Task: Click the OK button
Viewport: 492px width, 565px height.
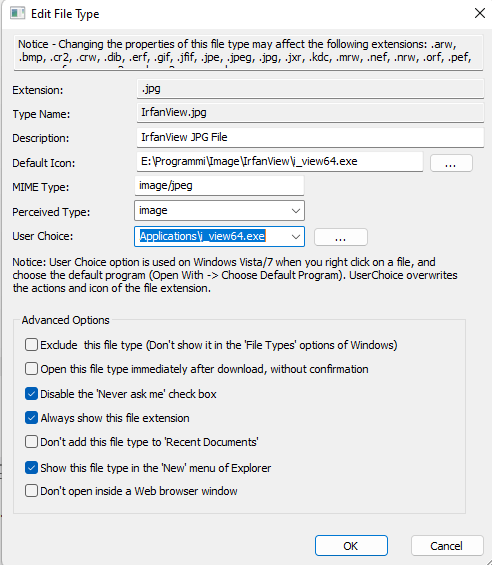Action: (x=351, y=546)
